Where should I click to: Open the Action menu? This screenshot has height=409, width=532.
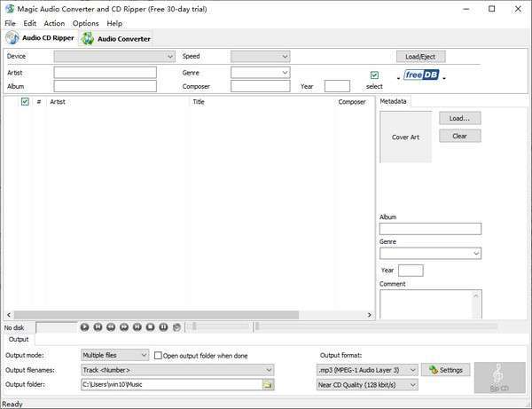54,23
